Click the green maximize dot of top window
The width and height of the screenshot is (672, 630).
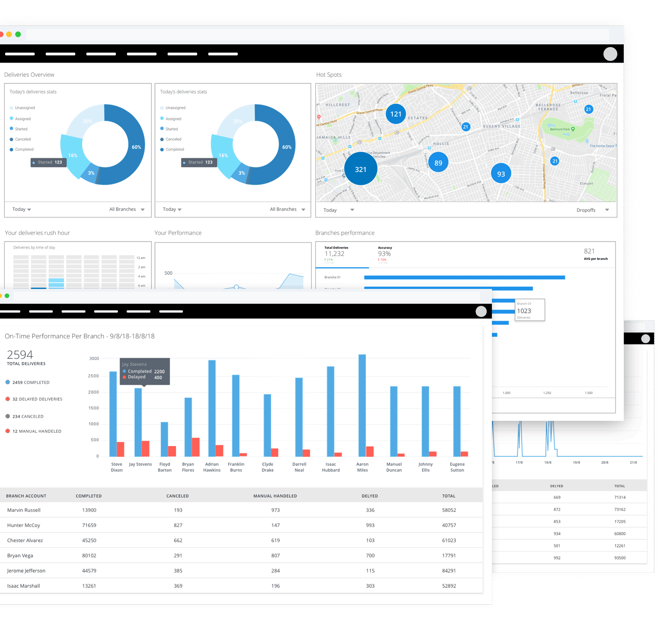click(x=18, y=34)
